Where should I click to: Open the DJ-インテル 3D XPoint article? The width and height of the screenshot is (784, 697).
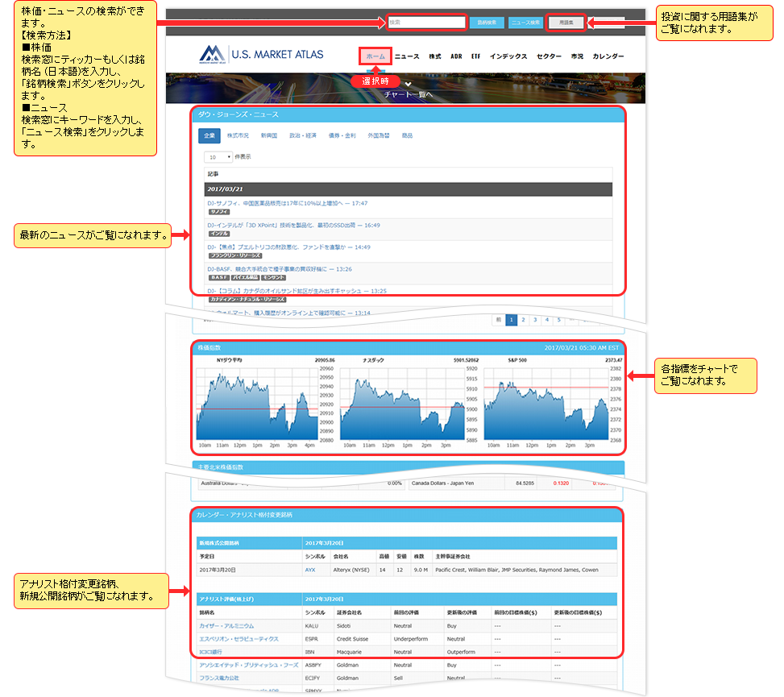[293, 226]
